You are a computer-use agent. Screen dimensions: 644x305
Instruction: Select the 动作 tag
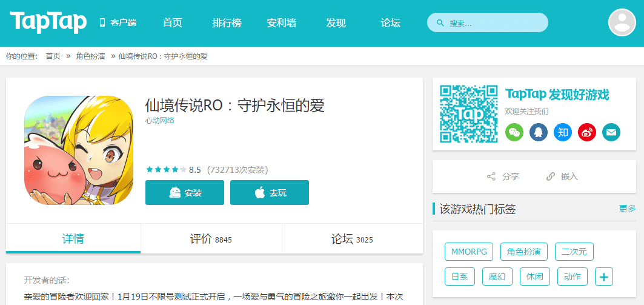[x=572, y=277]
